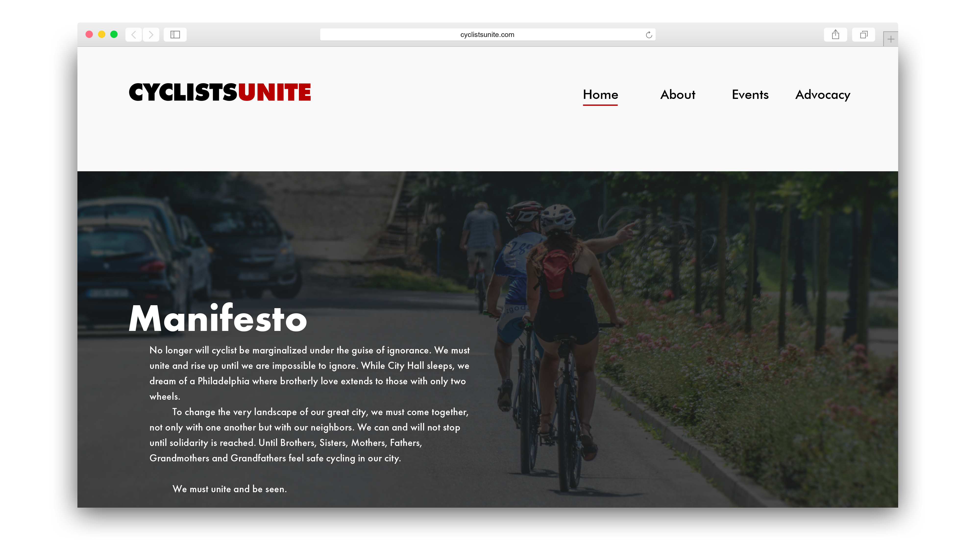Click the CYCLISTSUNITE logo

[220, 92]
